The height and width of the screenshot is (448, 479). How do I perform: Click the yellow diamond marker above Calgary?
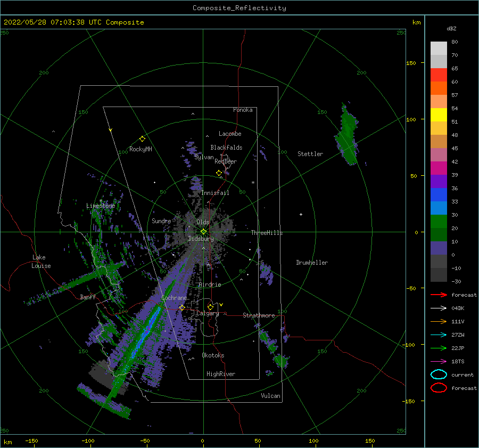210,307
